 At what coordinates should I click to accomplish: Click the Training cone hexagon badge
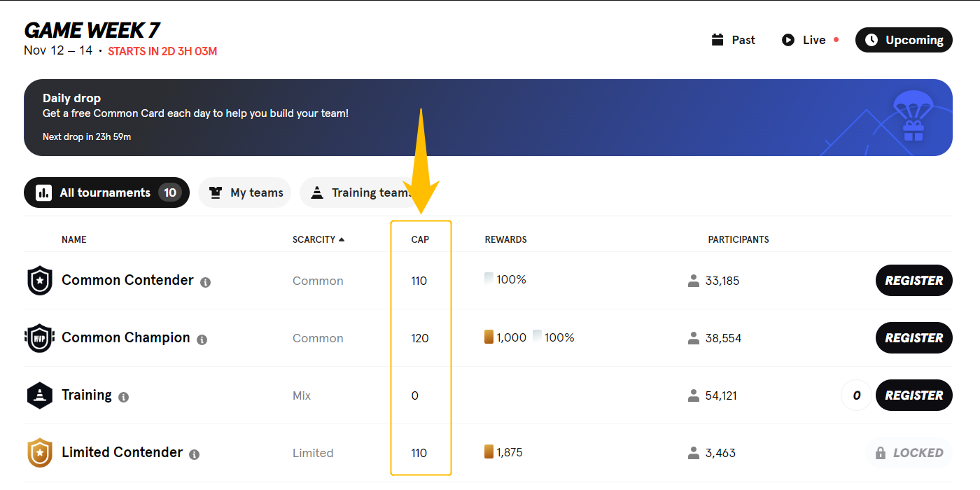39,395
